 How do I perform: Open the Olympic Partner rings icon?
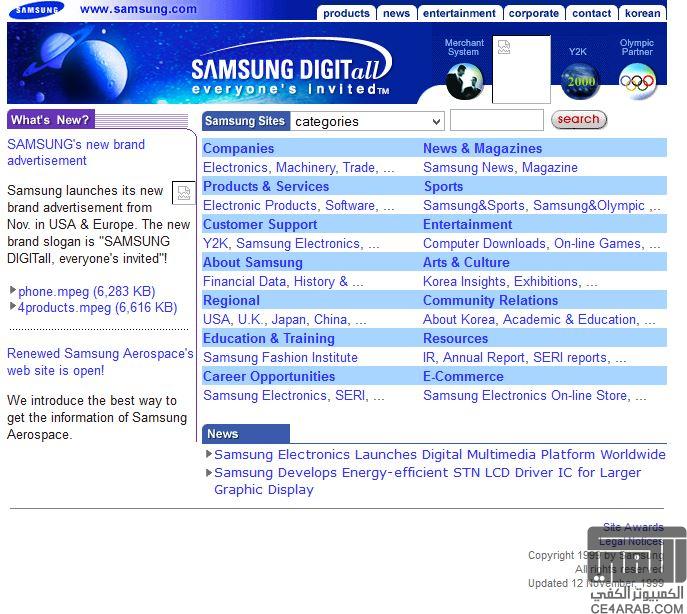coord(637,82)
